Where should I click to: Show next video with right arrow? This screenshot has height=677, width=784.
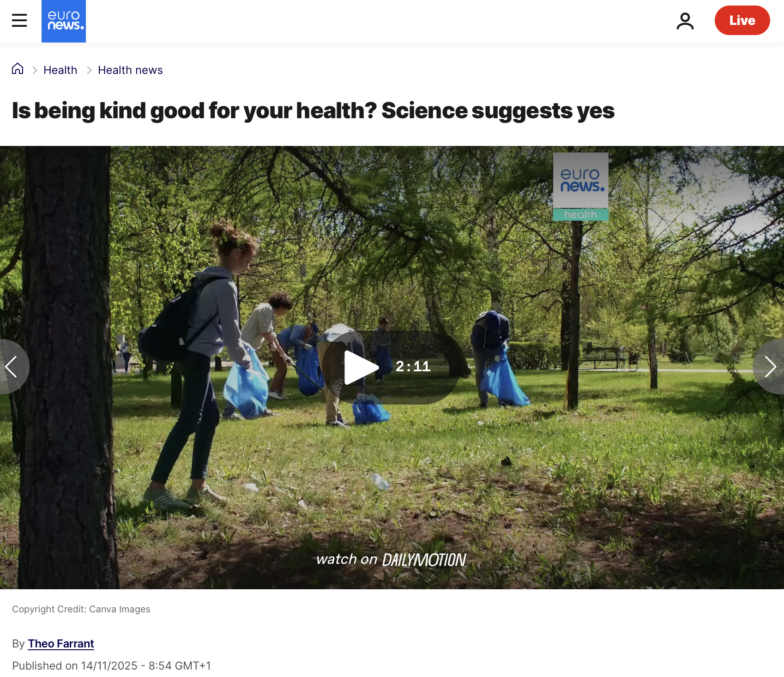(x=770, y=367)
